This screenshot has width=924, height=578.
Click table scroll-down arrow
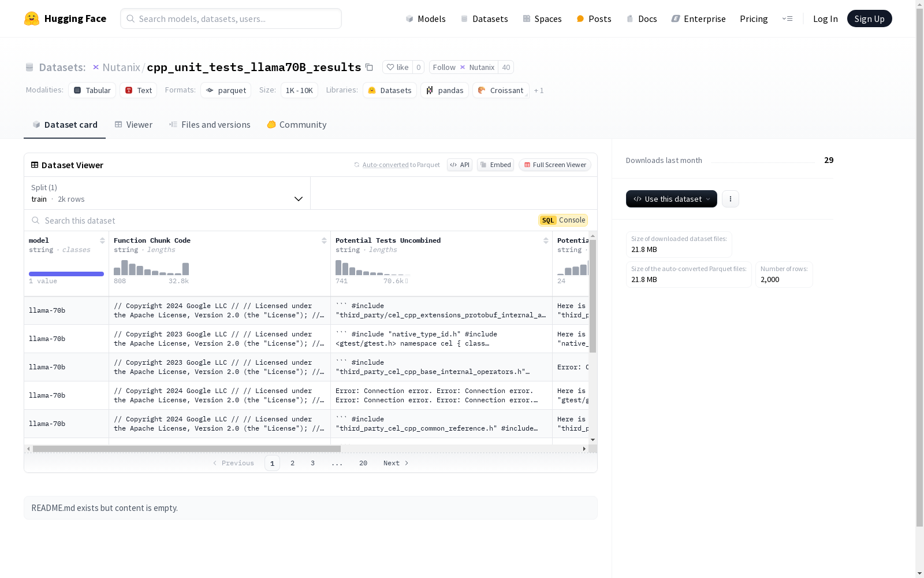coord(593,440)
